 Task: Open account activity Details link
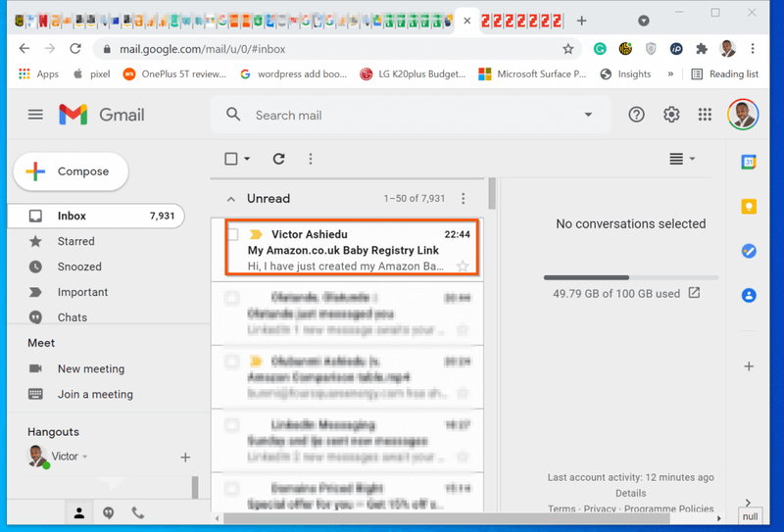click(630, 493)
